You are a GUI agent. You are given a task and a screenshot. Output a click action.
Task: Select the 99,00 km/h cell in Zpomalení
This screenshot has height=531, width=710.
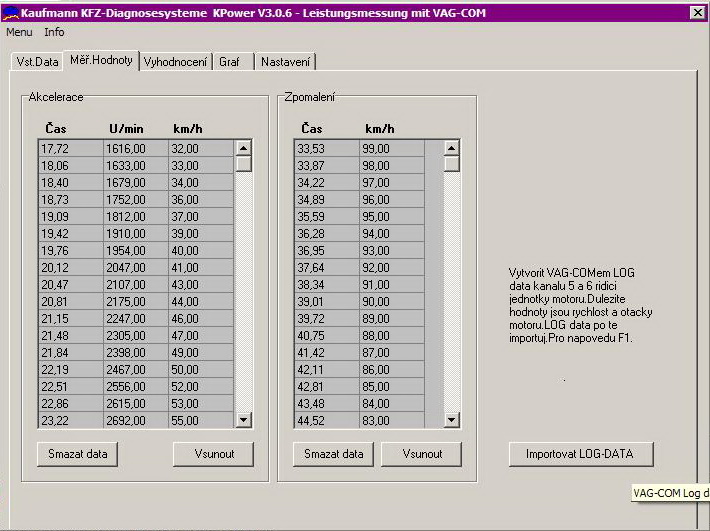click(x=391, y=149)
